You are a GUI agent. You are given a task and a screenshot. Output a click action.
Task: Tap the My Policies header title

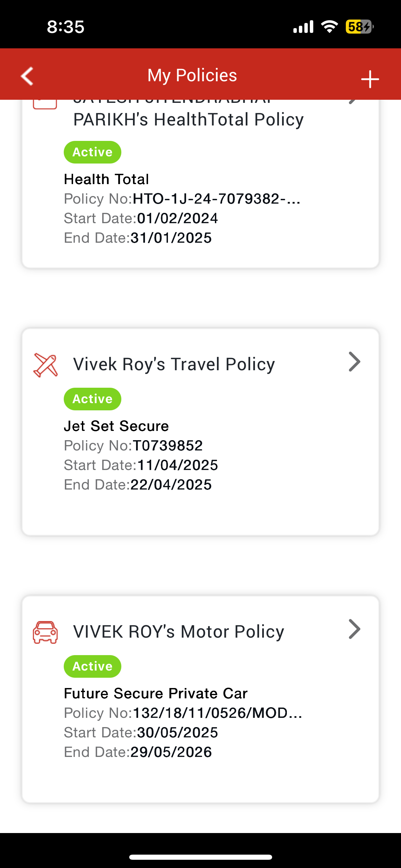pyautogui.click(x=192, y=75)
